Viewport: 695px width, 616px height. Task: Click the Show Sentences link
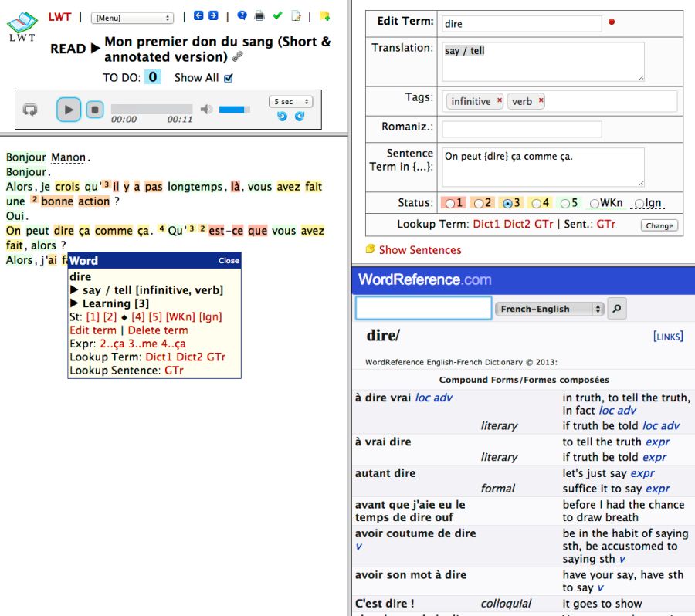point(419,250)
